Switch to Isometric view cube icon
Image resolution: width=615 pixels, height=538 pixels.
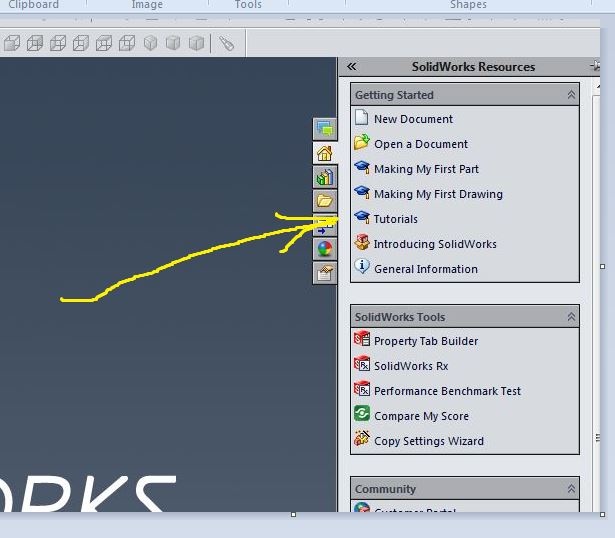(150, 43)
